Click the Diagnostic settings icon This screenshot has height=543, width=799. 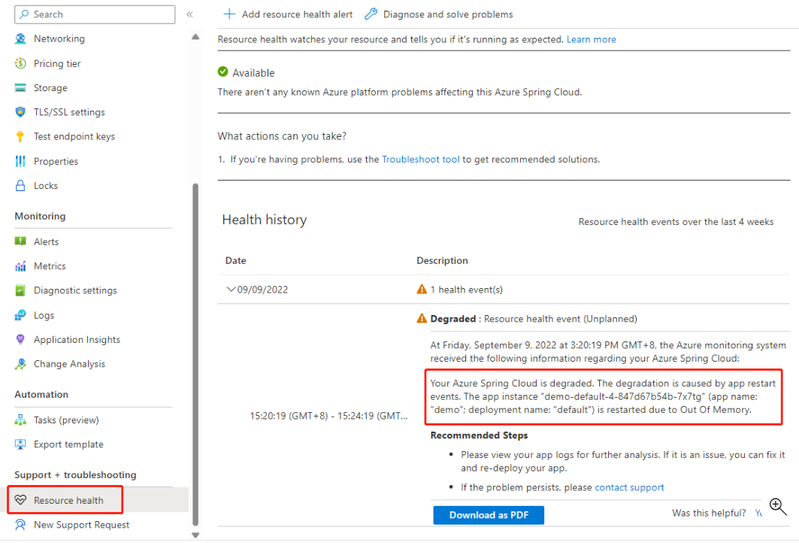20,290
